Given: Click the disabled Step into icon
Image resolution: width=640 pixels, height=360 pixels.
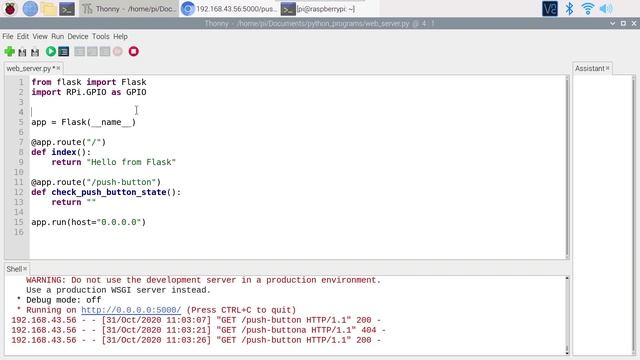Looking at the screenshot, I should [x=92, y=51].
